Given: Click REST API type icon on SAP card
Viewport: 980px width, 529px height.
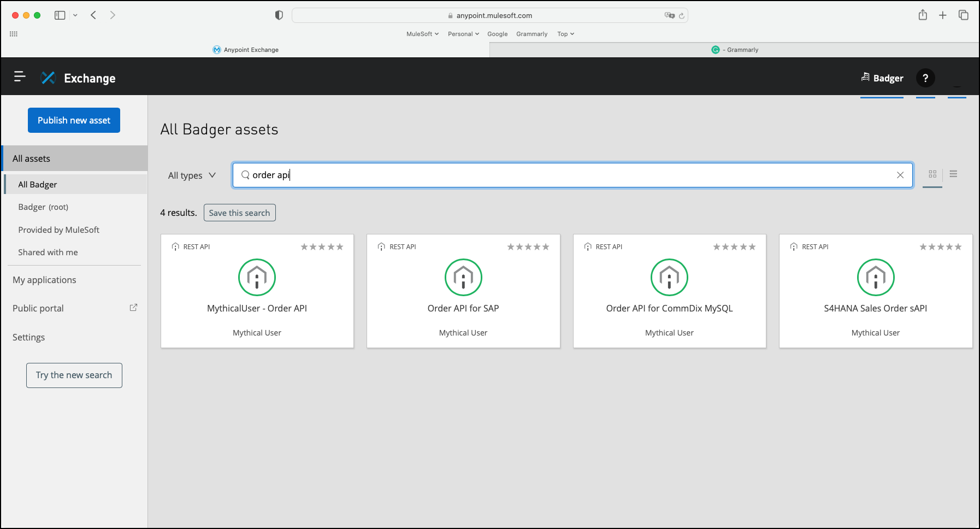Looking at the screenshot, I should pos(381,246).
